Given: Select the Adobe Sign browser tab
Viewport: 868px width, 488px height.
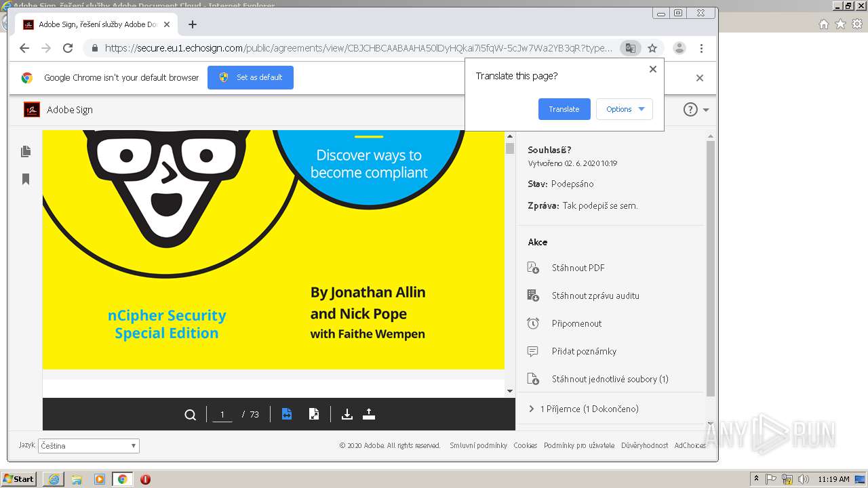Looking at the screenshot, I should 96,24.
